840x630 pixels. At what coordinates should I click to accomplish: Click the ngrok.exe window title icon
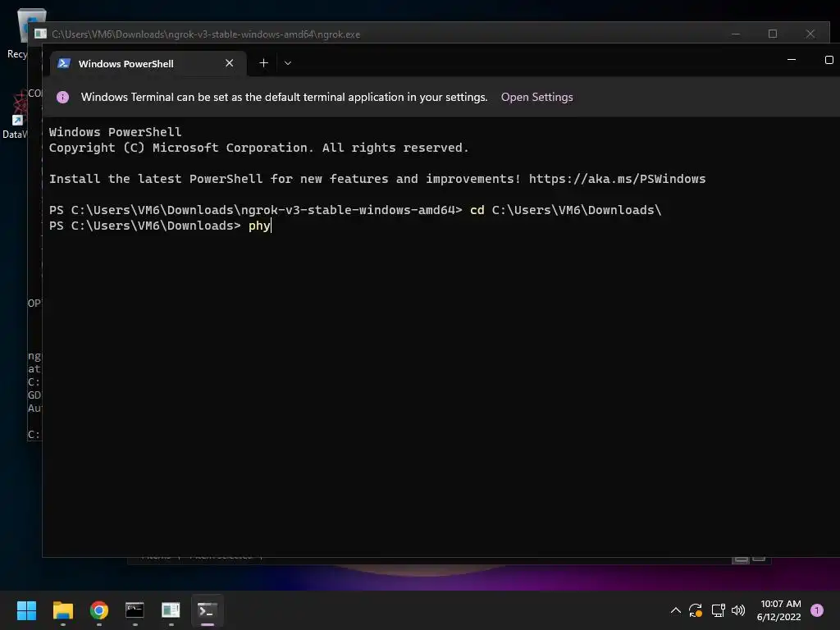tap(40, 34)
